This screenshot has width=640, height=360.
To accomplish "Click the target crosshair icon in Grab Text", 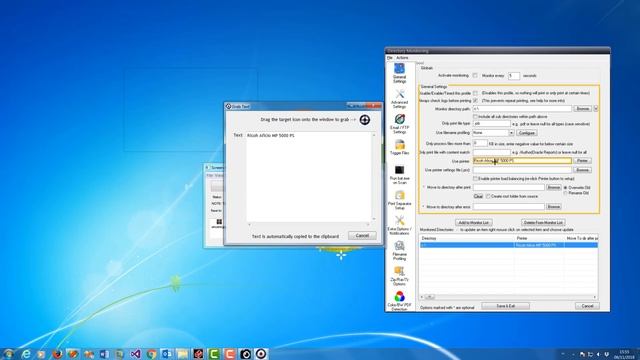I will tap(364, 120).
